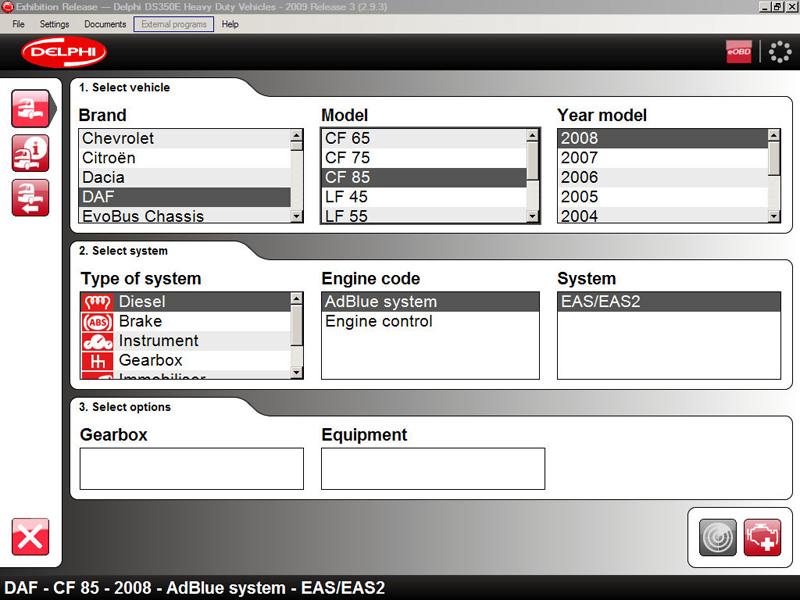
Task: Open the Settings menu
Action: [55, 24]
